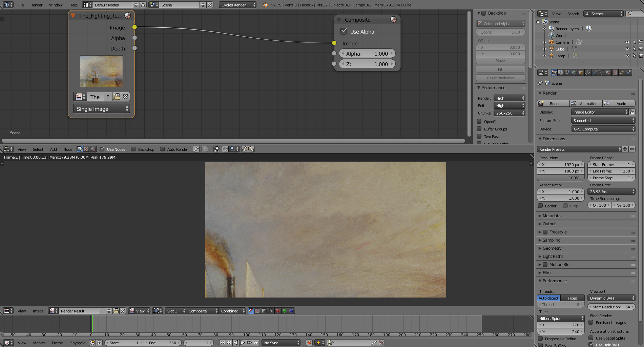This screenshot has width=644, height=347.
Task: Click the play animation button in the timeline
Action: point(243,343)
